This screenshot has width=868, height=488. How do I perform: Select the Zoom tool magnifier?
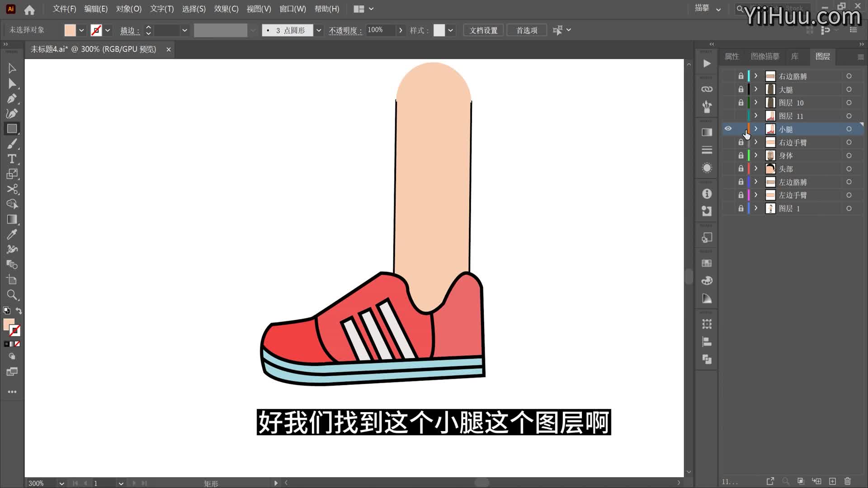(x=12, y=295)
